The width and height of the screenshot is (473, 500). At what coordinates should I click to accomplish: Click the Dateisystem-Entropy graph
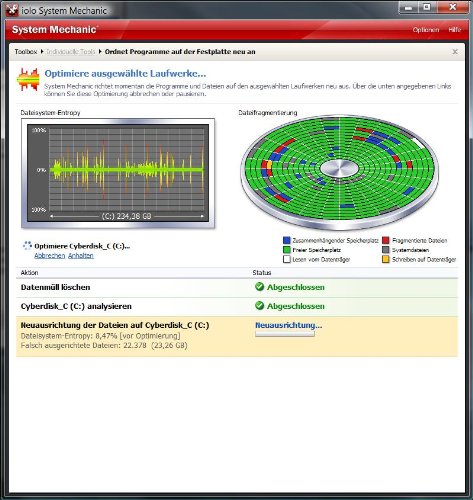coord(118,173)
